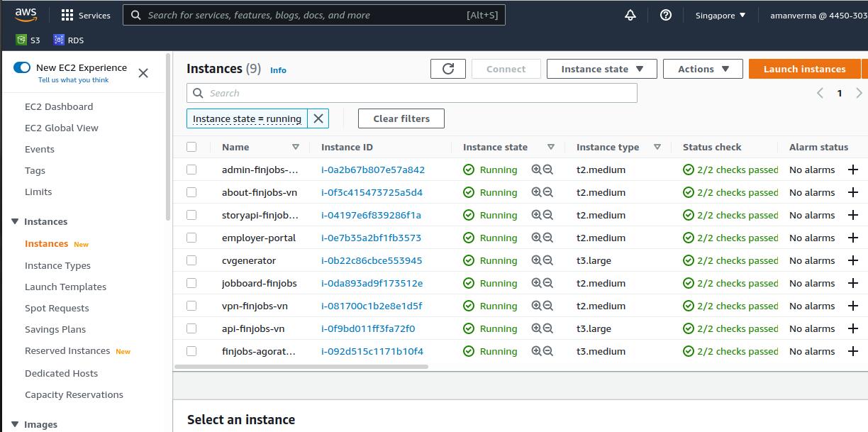Open the RDS shortcut in favorites bar
Screen dimensions: 868x432
[x=68, y=40]
